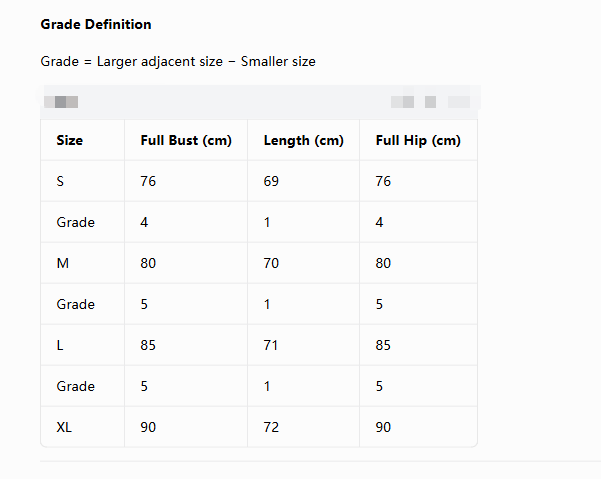
Task: Select the S size row label
Action: coord(60,181)
